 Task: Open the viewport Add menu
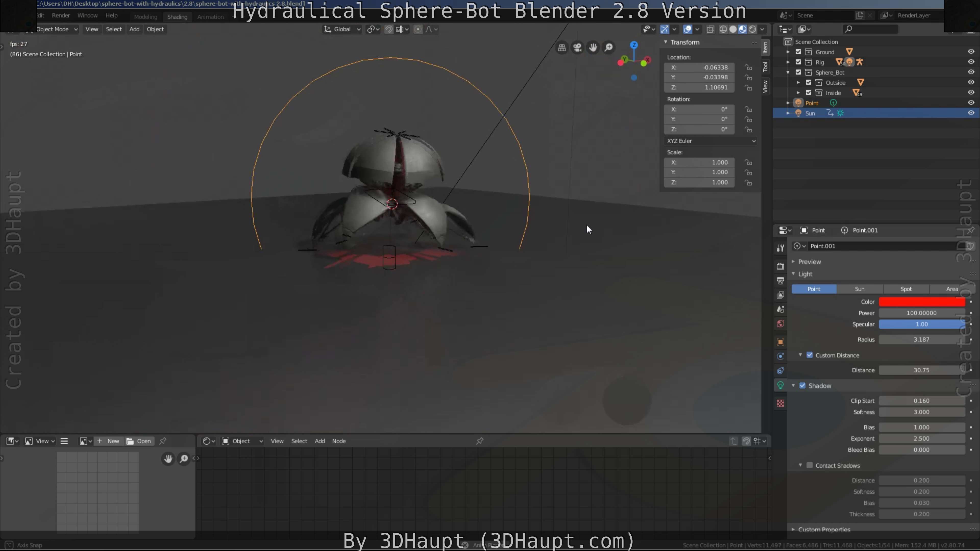(x=134, y=29)
